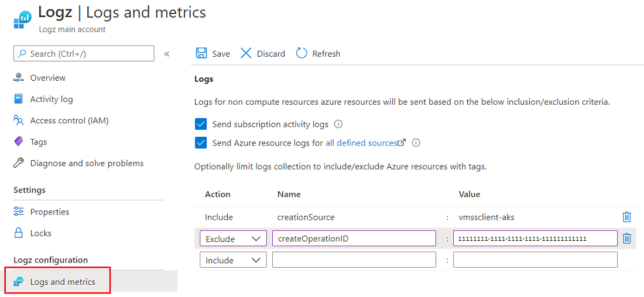Open Overview in the sidebar
644x297 pixels.
click(x=47, y=78)
